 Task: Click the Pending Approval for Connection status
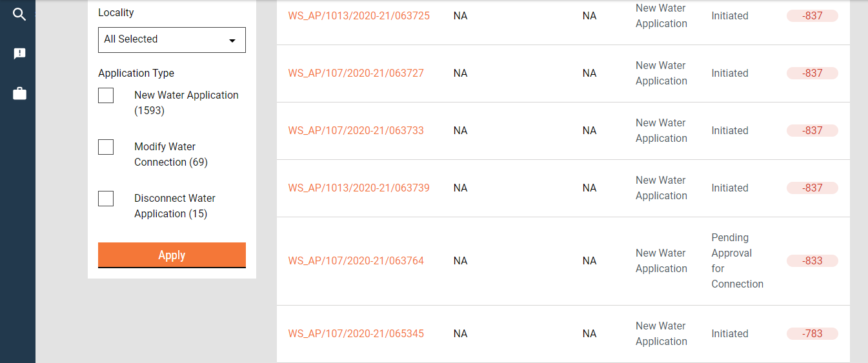click(737, 260)
